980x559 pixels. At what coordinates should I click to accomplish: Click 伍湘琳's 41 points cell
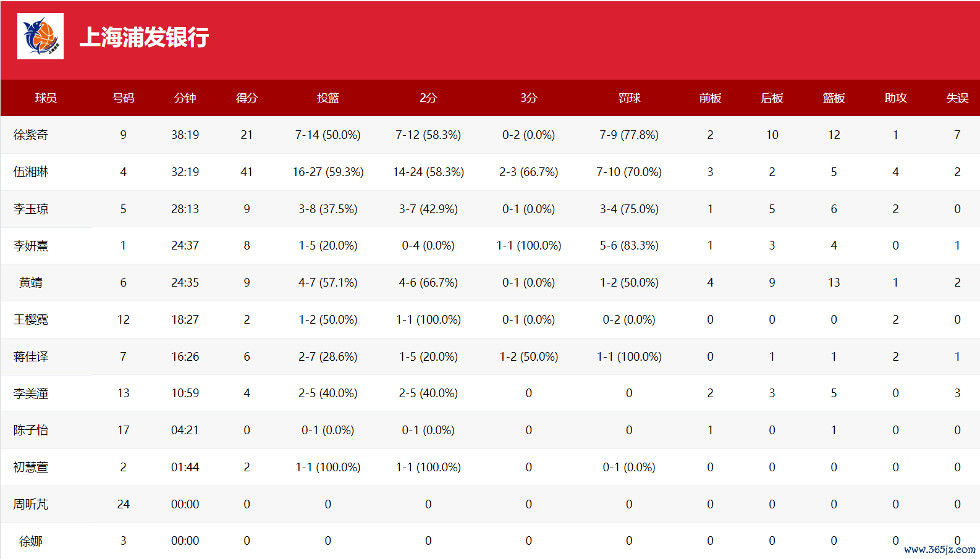click(x=247, y=172)
